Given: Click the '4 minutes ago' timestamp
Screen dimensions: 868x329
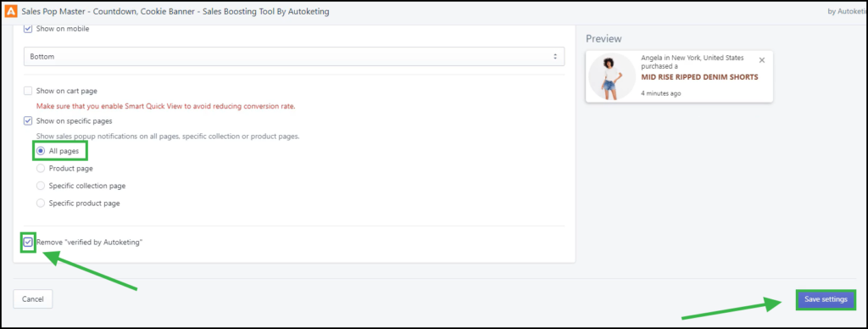Looking at the screenshot, I should [661, 93].
